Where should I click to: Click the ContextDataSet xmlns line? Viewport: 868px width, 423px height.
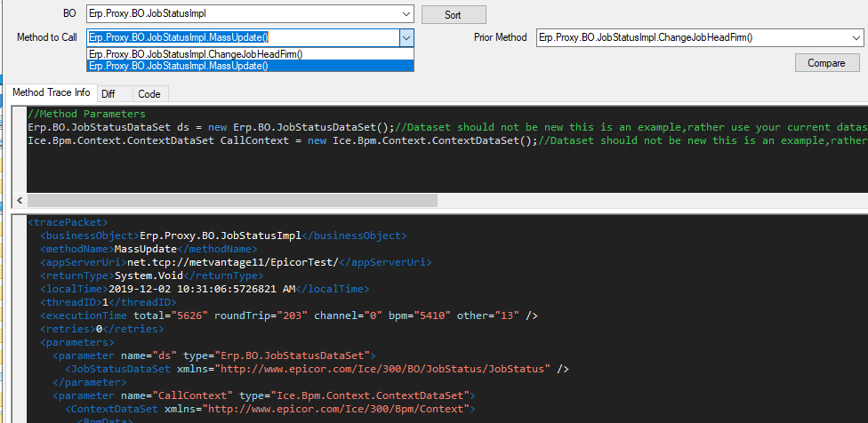pyautogui.click(x=270, y=409)
